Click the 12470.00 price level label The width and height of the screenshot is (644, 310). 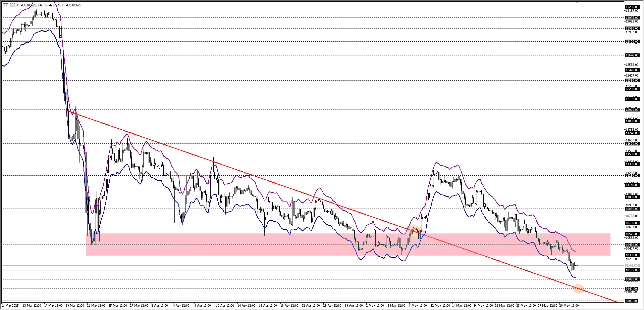click(632, 70)
